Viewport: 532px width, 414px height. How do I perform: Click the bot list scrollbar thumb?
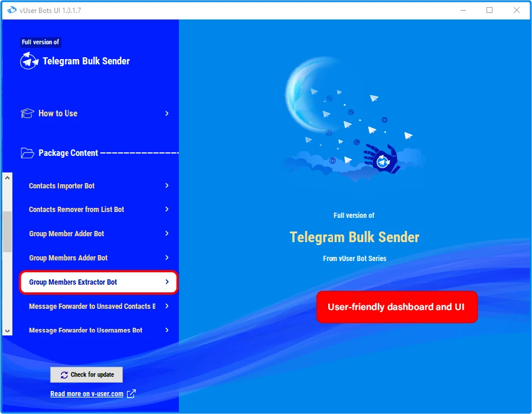[x=8, y=232]
